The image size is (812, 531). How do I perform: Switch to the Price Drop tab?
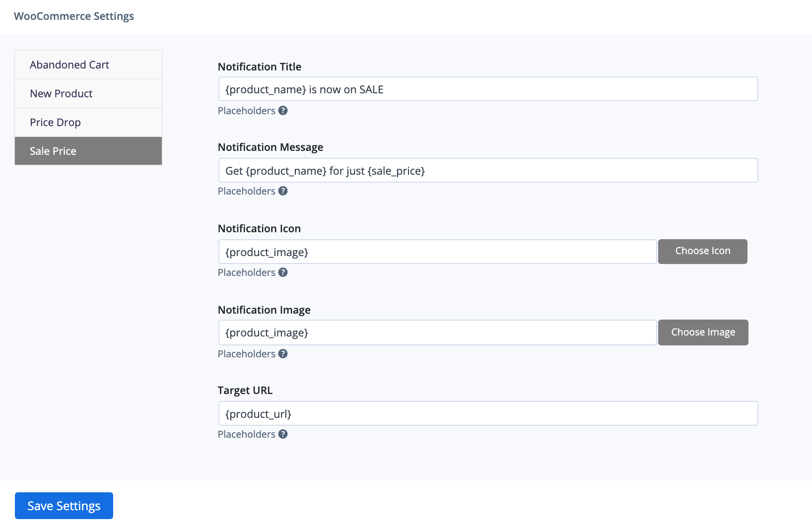tap(88, 122)
